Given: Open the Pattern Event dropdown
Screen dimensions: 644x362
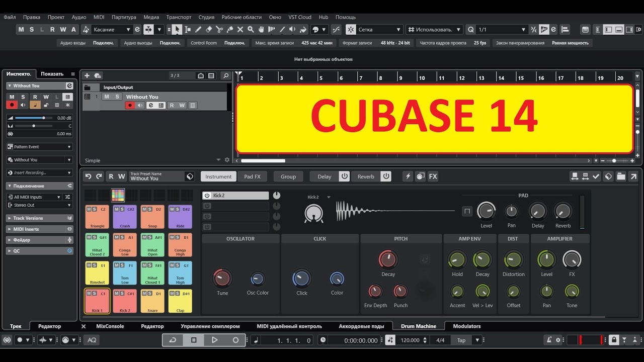Looking at the screenshot, I should point(40,147).
